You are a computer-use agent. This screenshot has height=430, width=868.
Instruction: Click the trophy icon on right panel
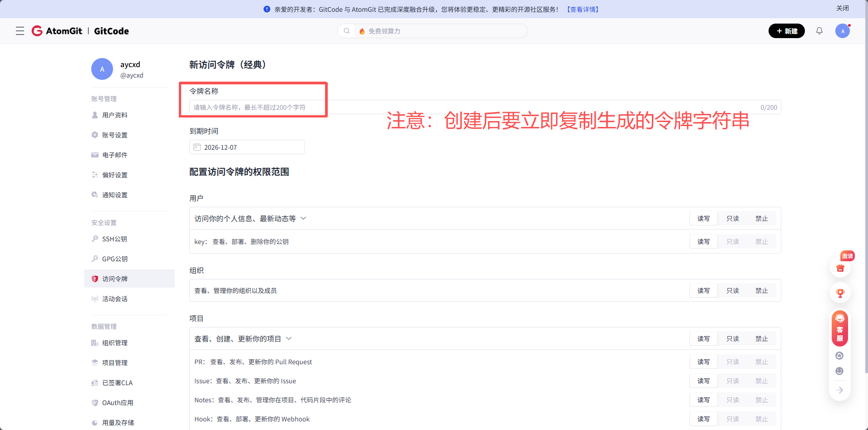(x=840, y=293)
